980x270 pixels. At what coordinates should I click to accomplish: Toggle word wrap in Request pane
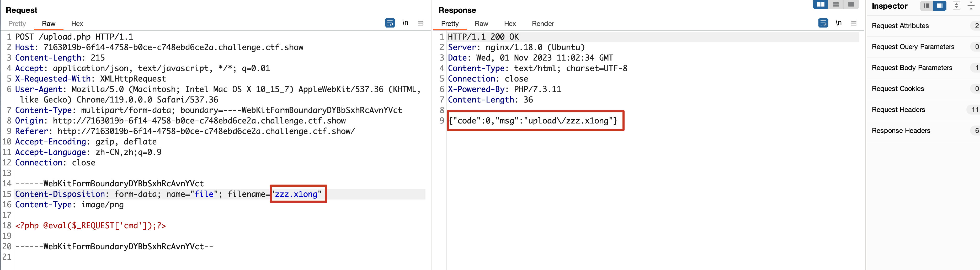(390, 23)
